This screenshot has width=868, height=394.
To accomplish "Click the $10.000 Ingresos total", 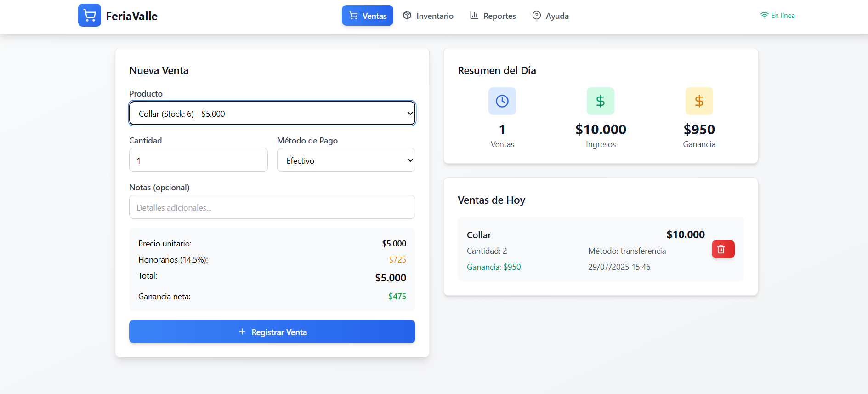I will click(601, 130).
